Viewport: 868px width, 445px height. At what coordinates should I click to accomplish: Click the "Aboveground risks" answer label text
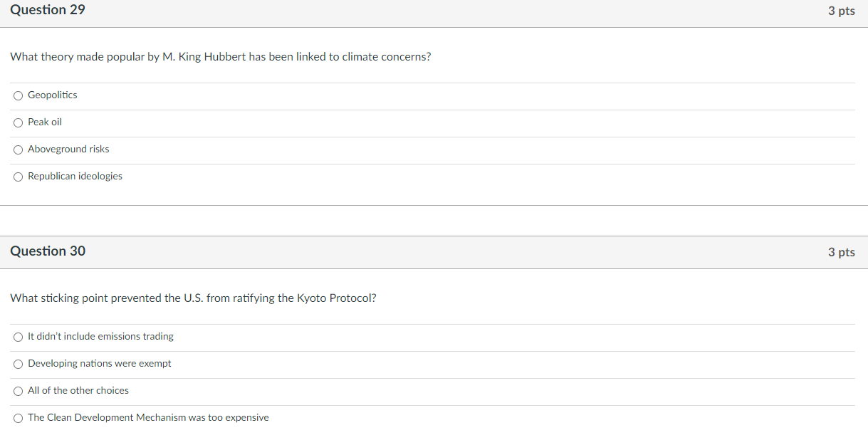tap(68, 150)
